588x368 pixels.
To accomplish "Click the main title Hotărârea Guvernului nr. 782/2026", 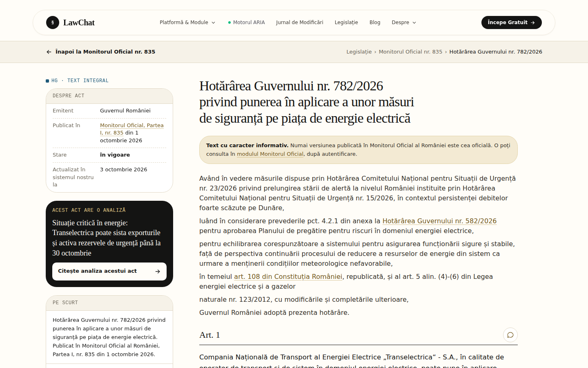I will click(307, 102).
